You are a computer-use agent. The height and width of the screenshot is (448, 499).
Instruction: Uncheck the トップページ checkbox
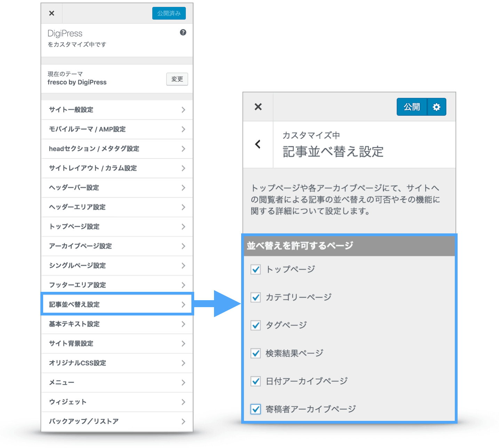256,269
